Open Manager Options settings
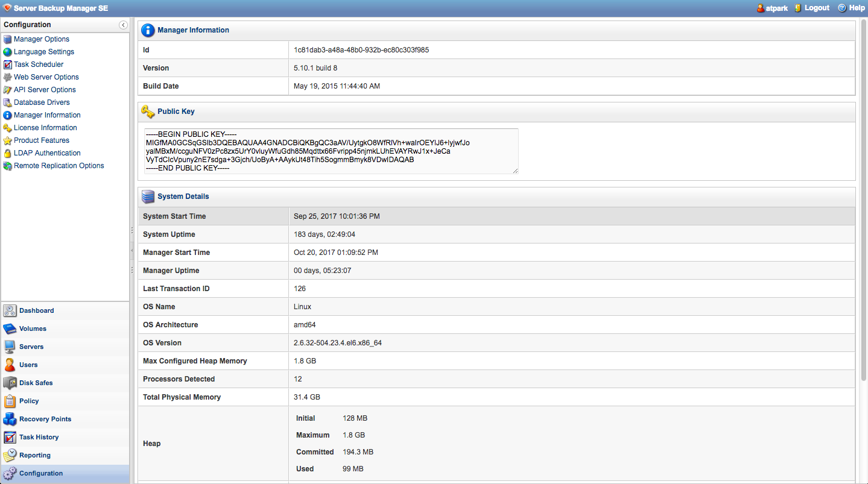This screenshot has height=484, width=868. point(42,39)
